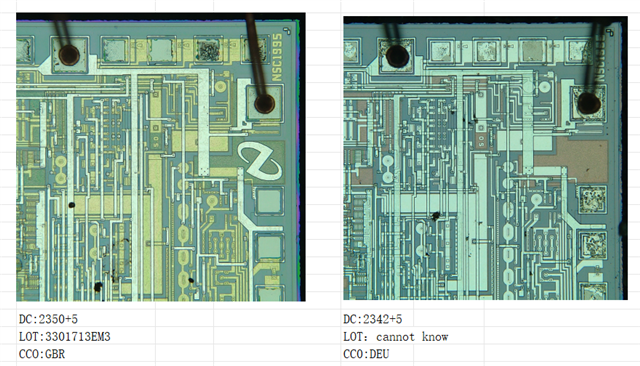Select the right die microscope image
This screenshot has height=366, width=640.
coord(485,158)
